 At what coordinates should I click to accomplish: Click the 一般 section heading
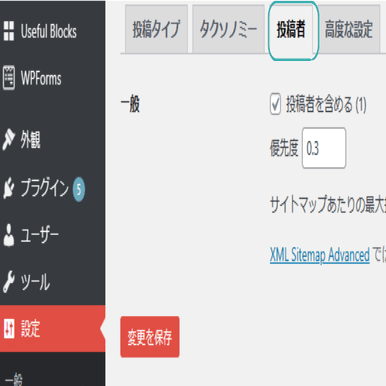(x=130, y=104)
